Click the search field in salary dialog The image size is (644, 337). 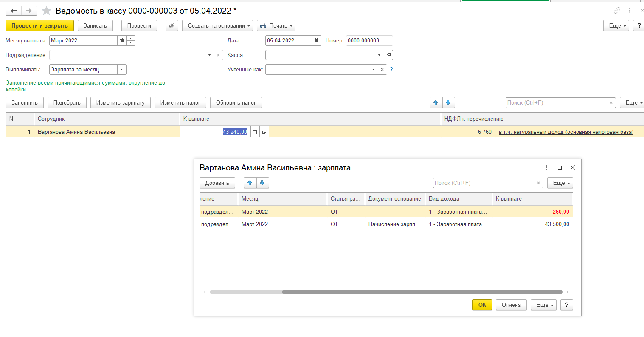coord(483,183)
